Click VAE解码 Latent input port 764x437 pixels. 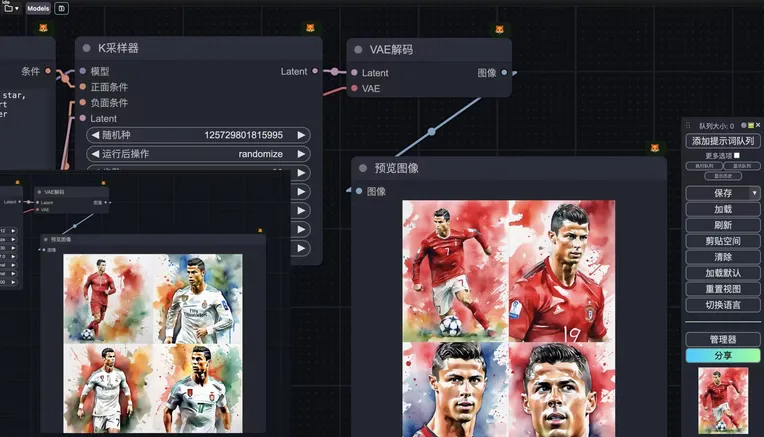coord(354,73)
